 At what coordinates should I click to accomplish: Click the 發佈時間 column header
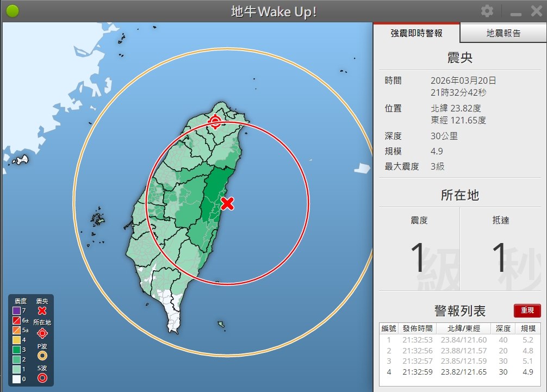pyautogui.click(x=417, y=328)
